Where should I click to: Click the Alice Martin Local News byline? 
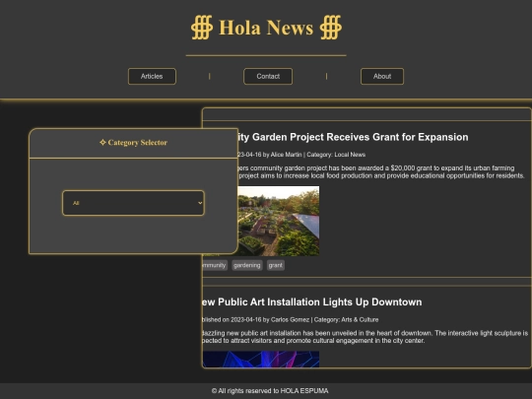coord(301,155)
